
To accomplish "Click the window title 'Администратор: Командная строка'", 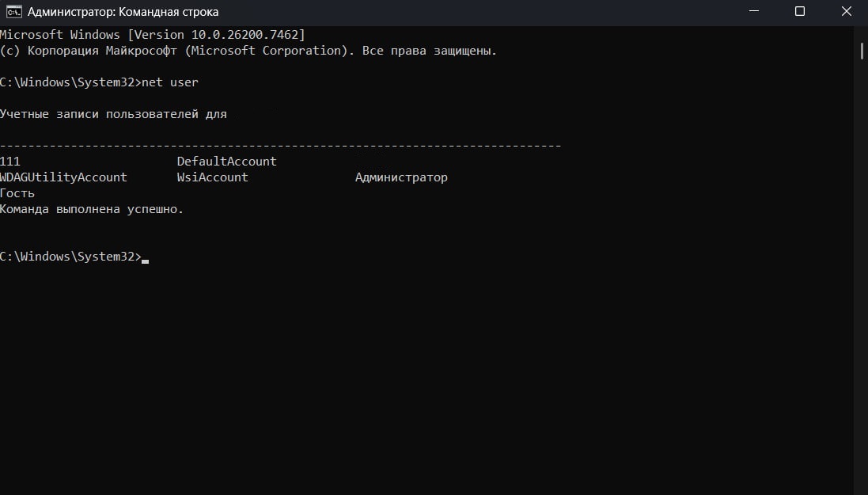I will pos(123,12).
